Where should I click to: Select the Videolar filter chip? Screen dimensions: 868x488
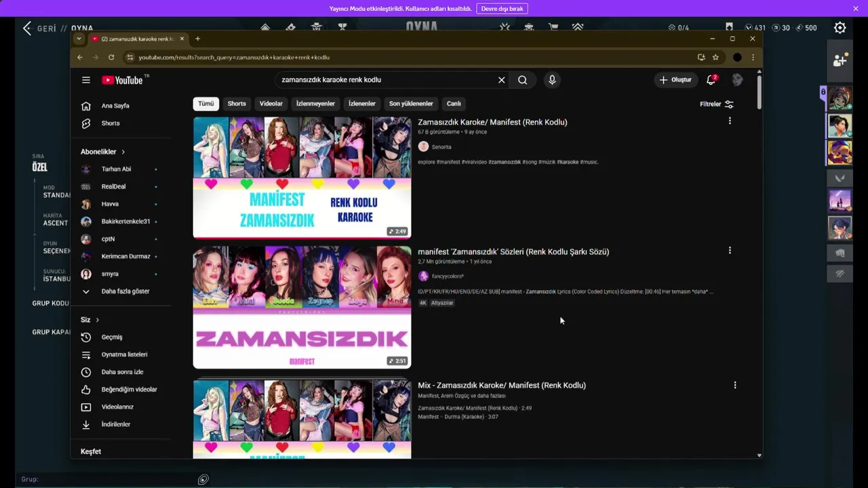click(271, 104)
